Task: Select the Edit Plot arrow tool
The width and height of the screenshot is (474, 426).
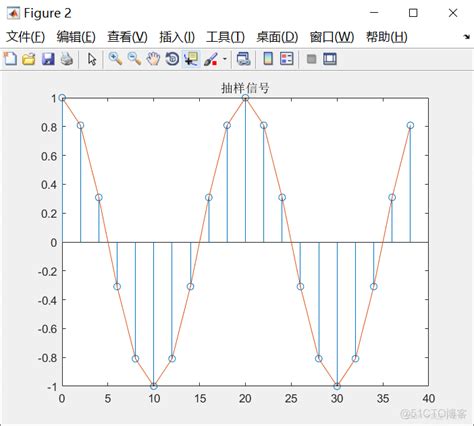Action: (92, 59)
